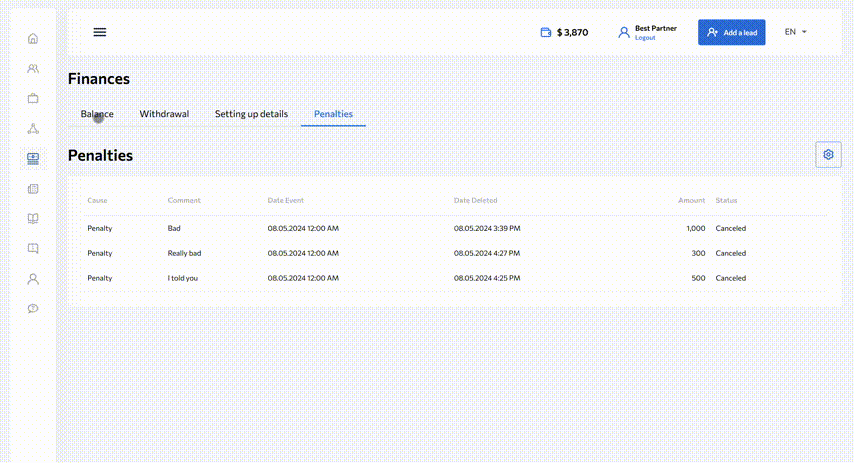Click the Penalty cause in the 'I told you' row
This screenshot has height=463, width=854.
[x=100, y=278]
